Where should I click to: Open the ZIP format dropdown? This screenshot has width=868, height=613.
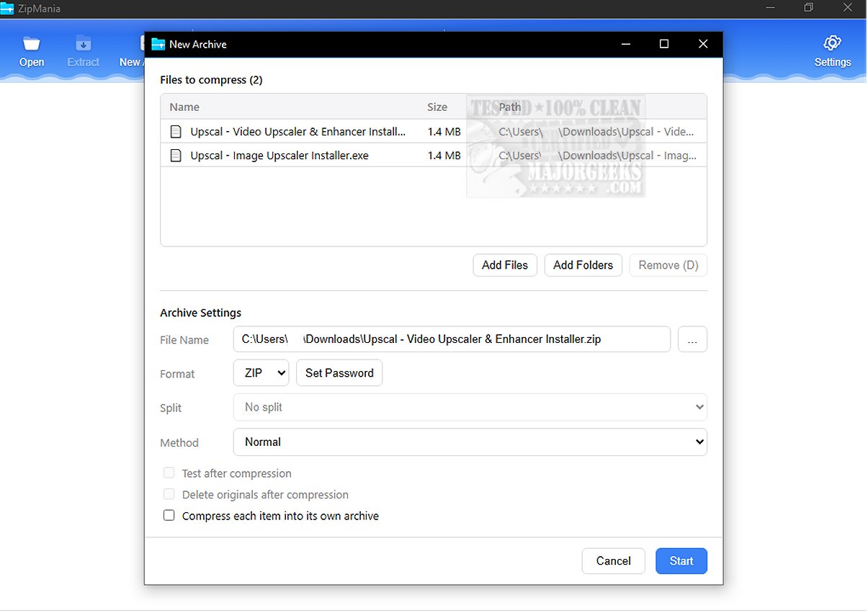coord(261,373)
